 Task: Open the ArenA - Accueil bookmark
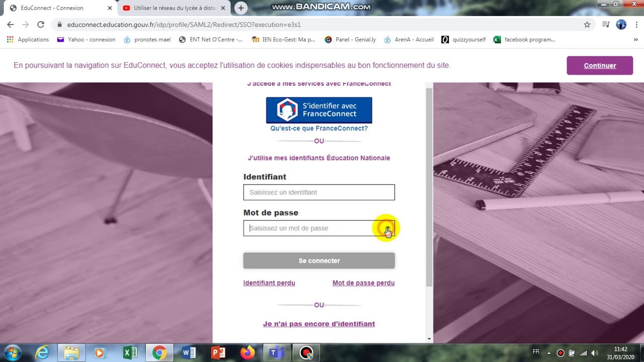click(409, 39)
